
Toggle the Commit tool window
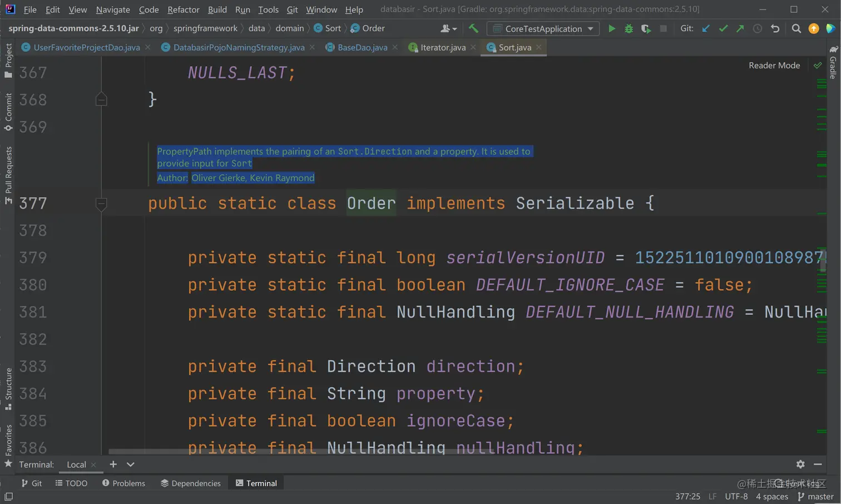(x=8, y=112)
